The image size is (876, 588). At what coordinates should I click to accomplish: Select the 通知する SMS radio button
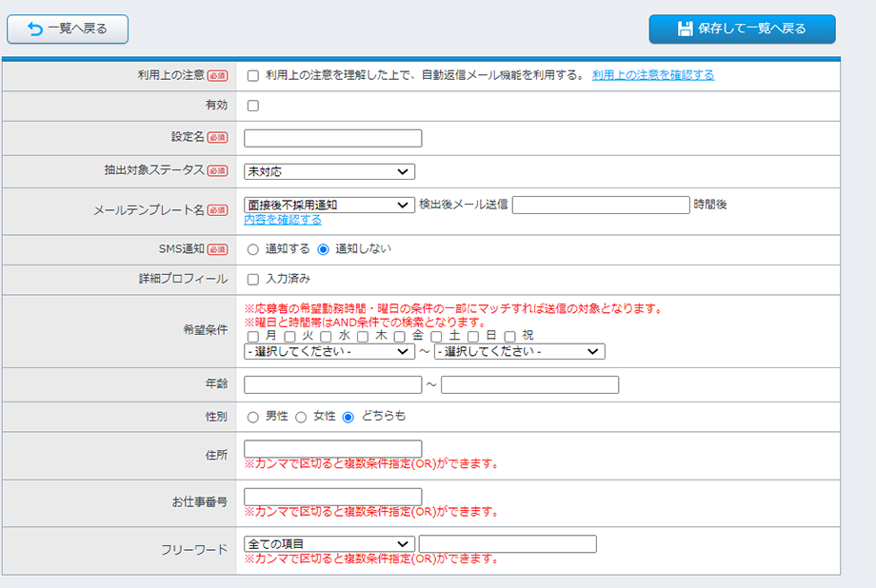(x=253, y=249)
